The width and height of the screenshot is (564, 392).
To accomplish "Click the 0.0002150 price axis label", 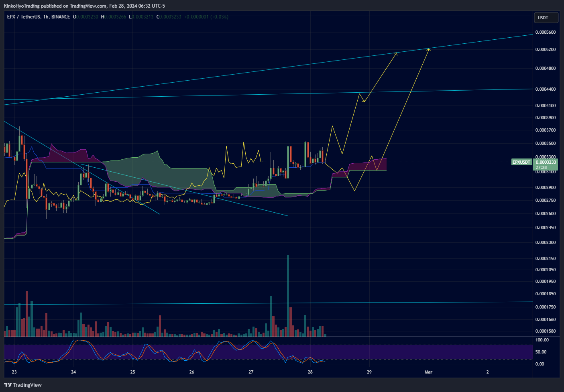I will (x=546, y=258).
